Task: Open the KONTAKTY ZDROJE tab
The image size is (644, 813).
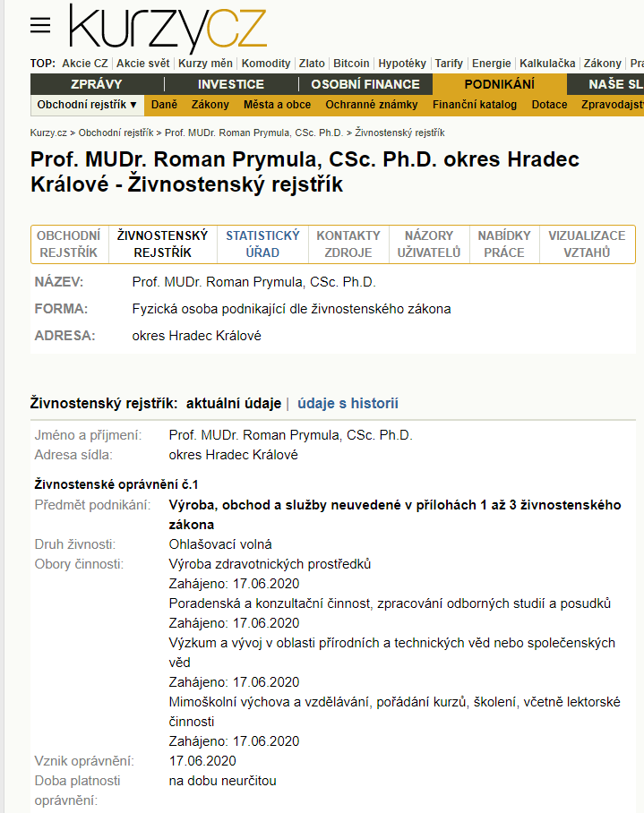Action: coord(348,244)
